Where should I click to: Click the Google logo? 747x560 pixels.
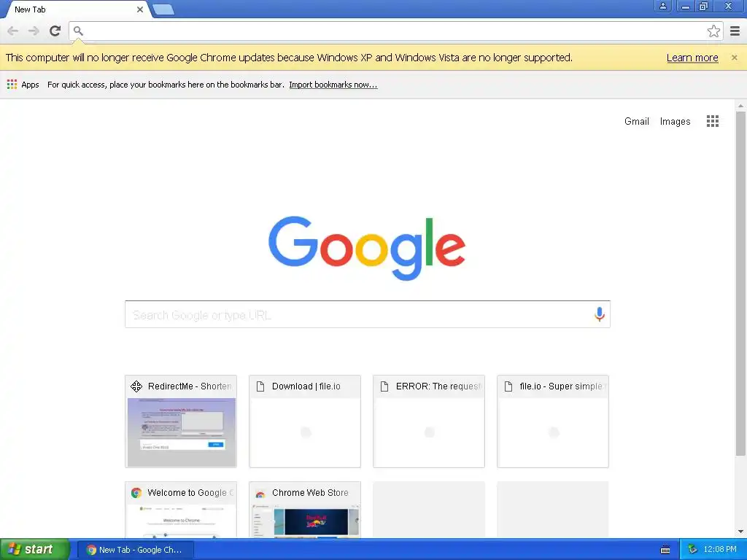click(x=367, y=248)
